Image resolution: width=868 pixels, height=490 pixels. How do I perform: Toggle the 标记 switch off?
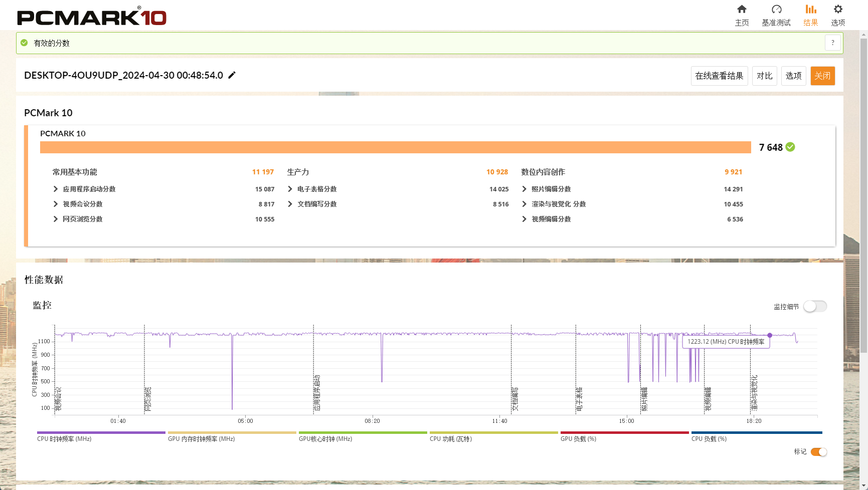[x=818, y=452]
